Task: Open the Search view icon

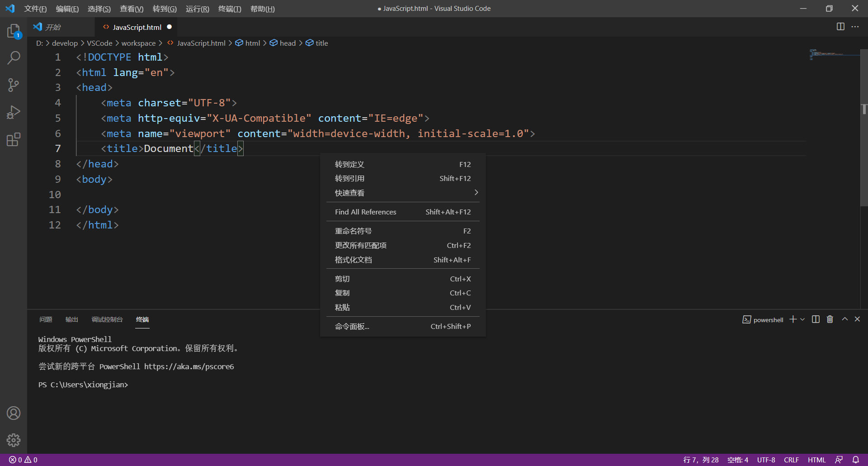Action: [x=14, y=58]
